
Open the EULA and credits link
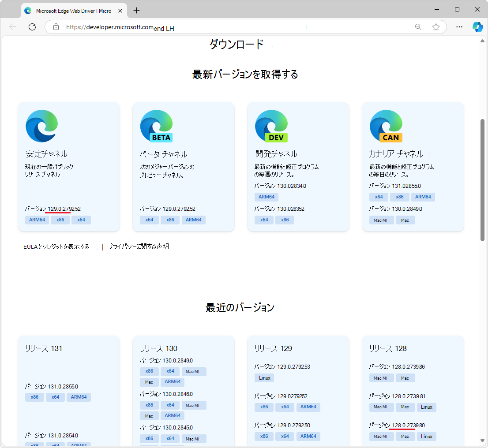pos(56,247)
